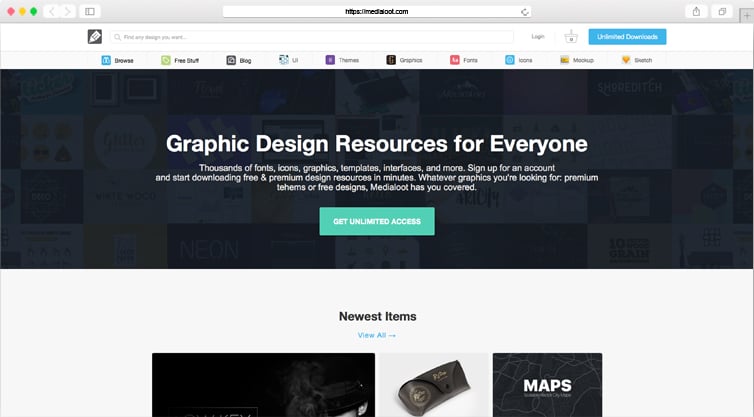Viewport: 754px width, 417px height.
Task: Follow the View All link
Action: point(377,335)
